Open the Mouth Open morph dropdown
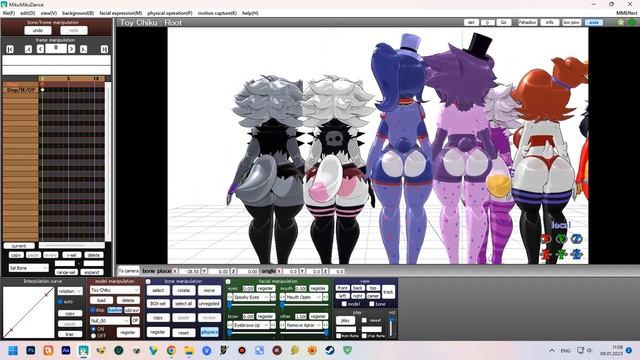Viewport: 640px width, 360px height. coord(303,297)
